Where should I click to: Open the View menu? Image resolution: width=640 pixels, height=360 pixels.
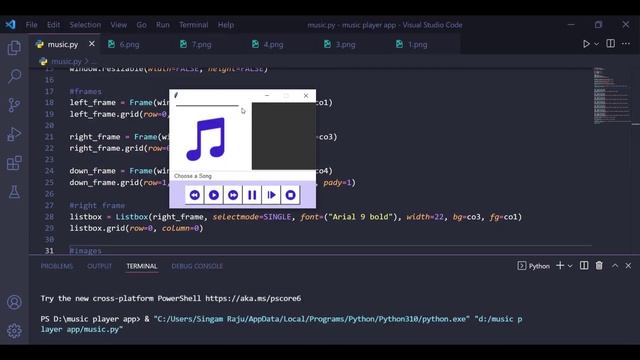(118, 25)
